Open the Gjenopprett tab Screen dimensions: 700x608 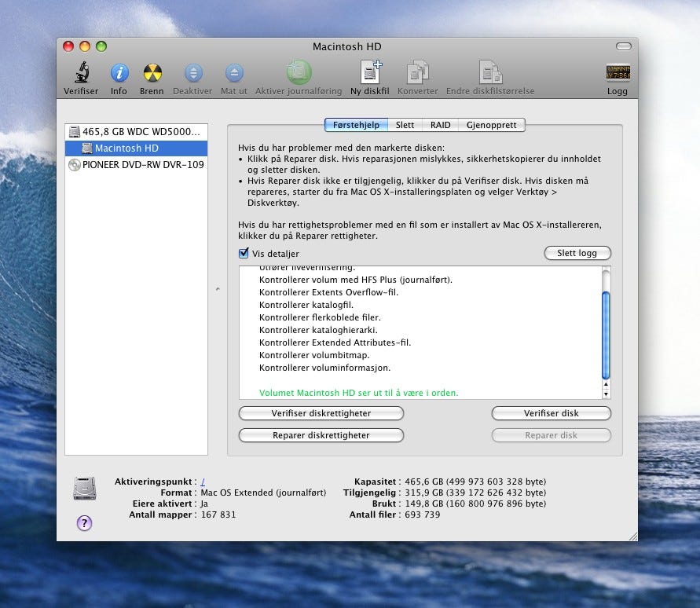point(492,125)
